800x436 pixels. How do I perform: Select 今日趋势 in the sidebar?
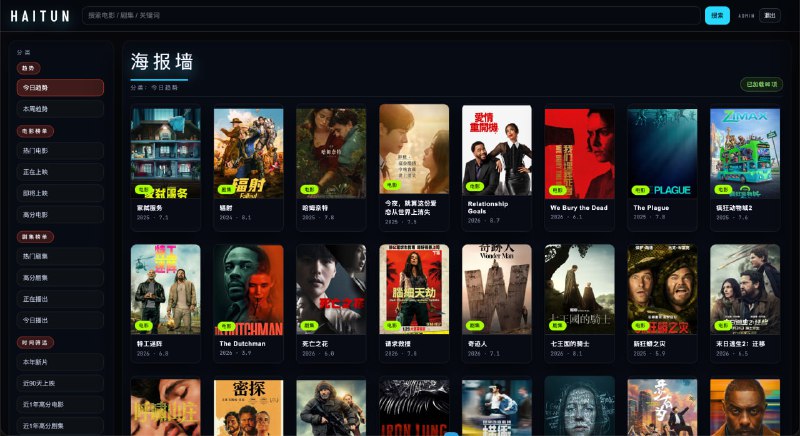[60, 88]
